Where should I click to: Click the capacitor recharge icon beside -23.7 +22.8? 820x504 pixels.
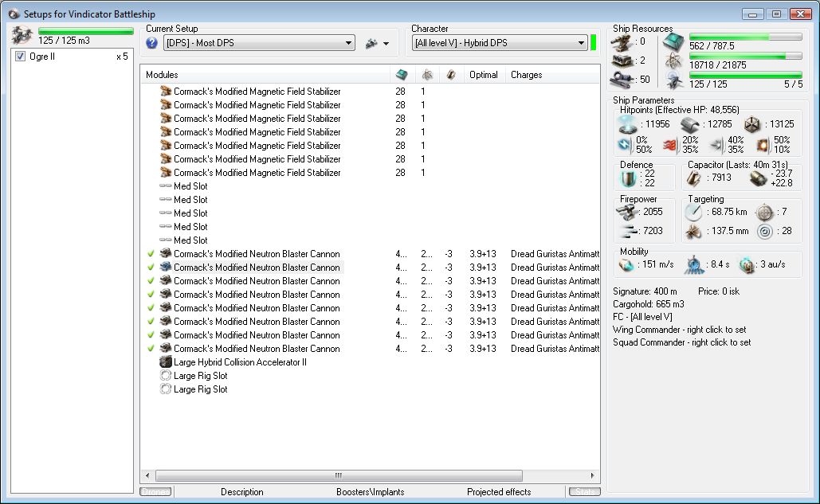[x=759, y=178]
